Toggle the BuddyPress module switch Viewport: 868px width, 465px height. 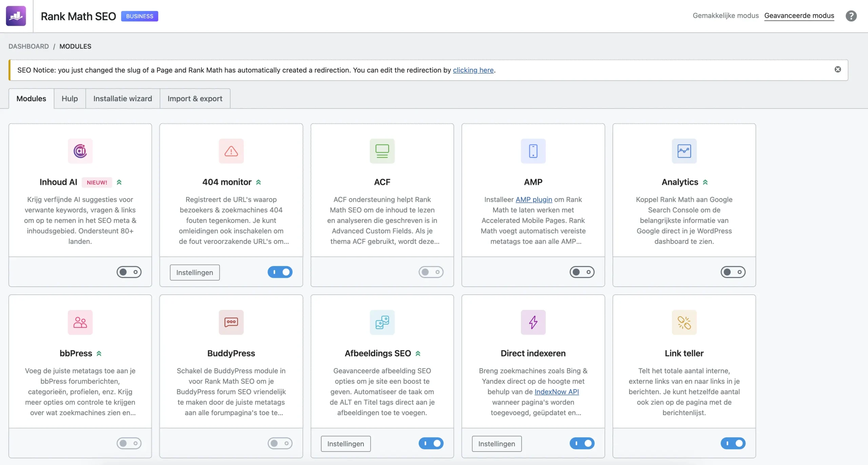280,443
